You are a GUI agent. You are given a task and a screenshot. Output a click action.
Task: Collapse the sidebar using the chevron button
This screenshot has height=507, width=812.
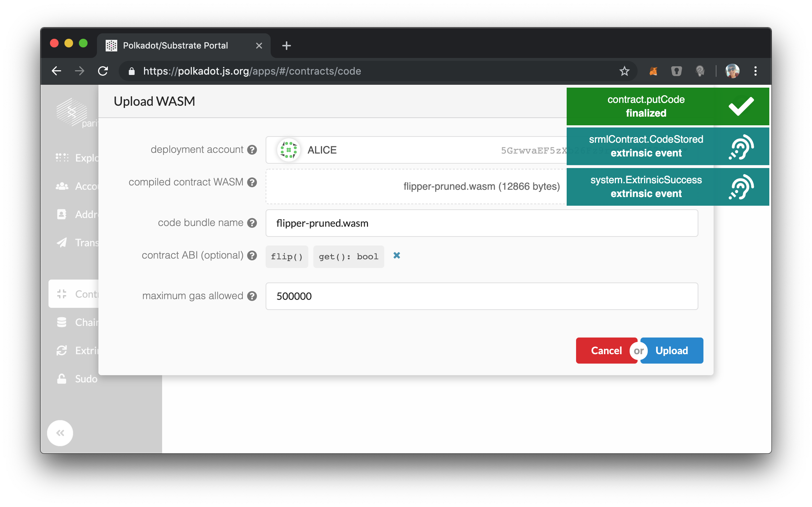tap(60, 433)
